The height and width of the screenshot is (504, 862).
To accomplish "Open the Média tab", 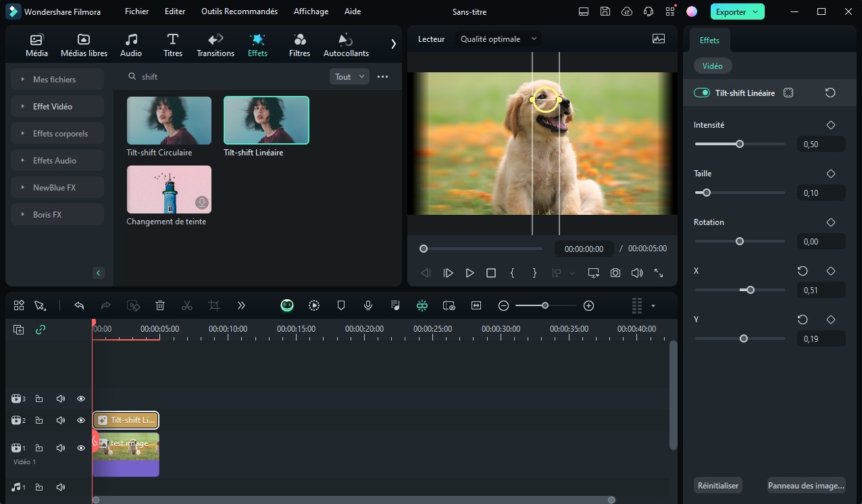I will pyautogui.click(x=36, y=45).
